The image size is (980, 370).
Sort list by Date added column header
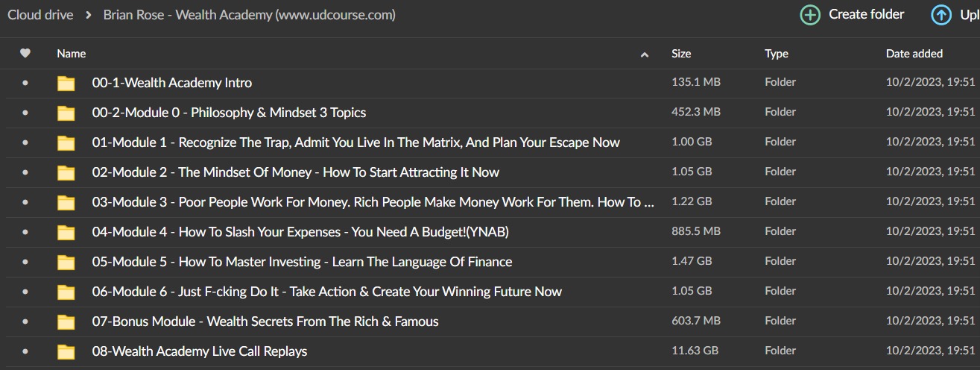tap(914, 53)
